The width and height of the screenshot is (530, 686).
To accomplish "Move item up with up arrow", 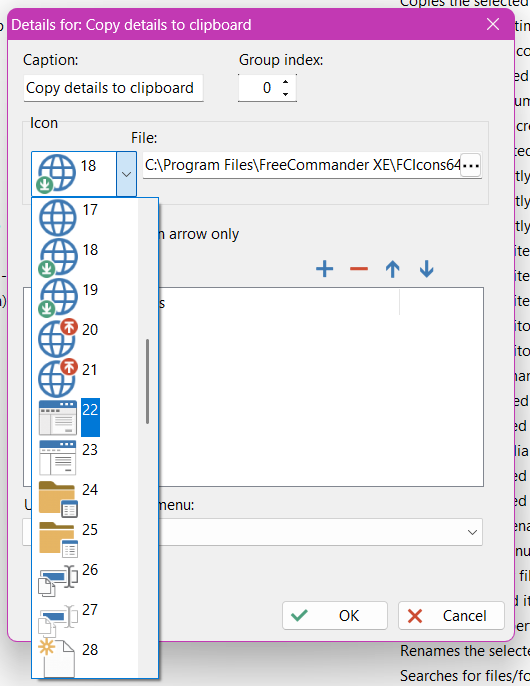I will pyautogui.click(x=393, y=269).
